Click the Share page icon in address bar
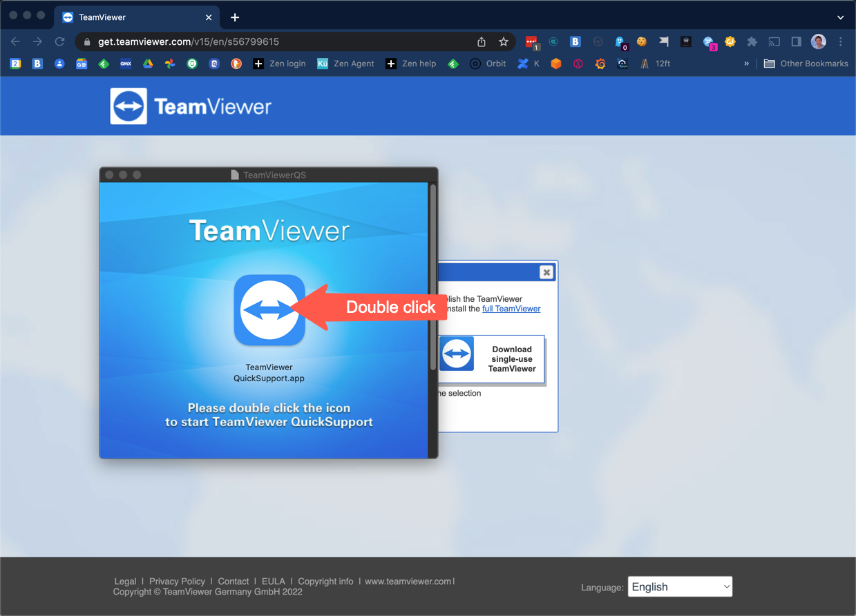856x616 pixels. point(482,41)
